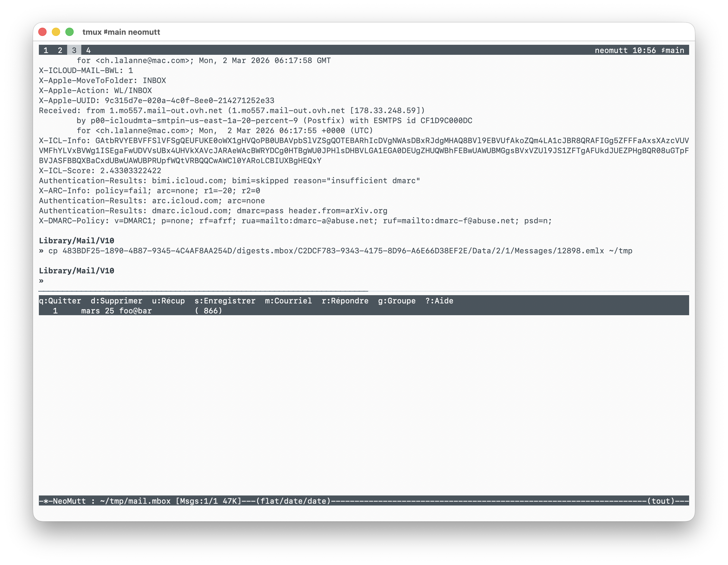
Task: Click the ?:Aide help item
Action: pyautogui.click(x=439, y=301)
